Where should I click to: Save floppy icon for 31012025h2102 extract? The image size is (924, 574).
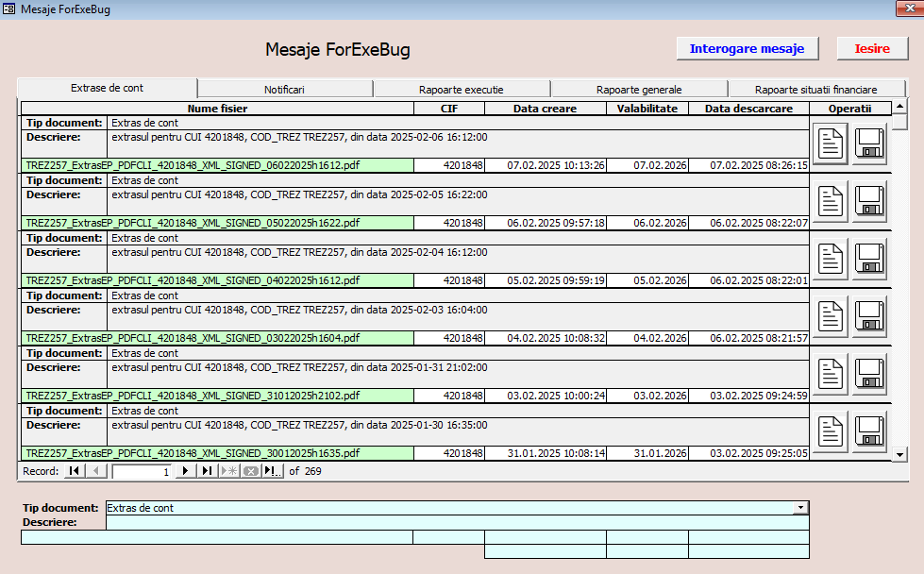869,375
